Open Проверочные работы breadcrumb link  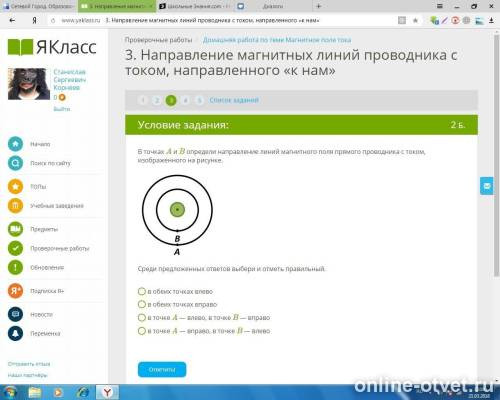coord(158,40)
